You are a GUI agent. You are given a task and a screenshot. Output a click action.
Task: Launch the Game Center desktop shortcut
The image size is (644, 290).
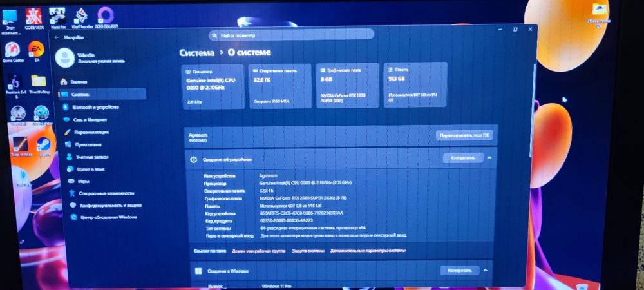tap(13, 52)
